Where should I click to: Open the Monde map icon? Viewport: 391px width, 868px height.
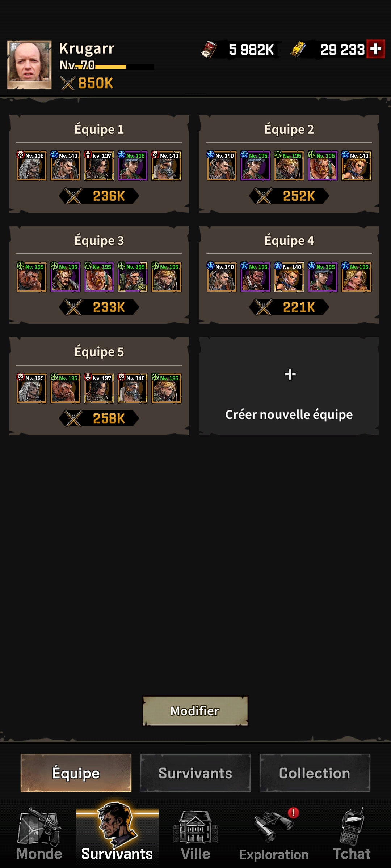(39, 826)
